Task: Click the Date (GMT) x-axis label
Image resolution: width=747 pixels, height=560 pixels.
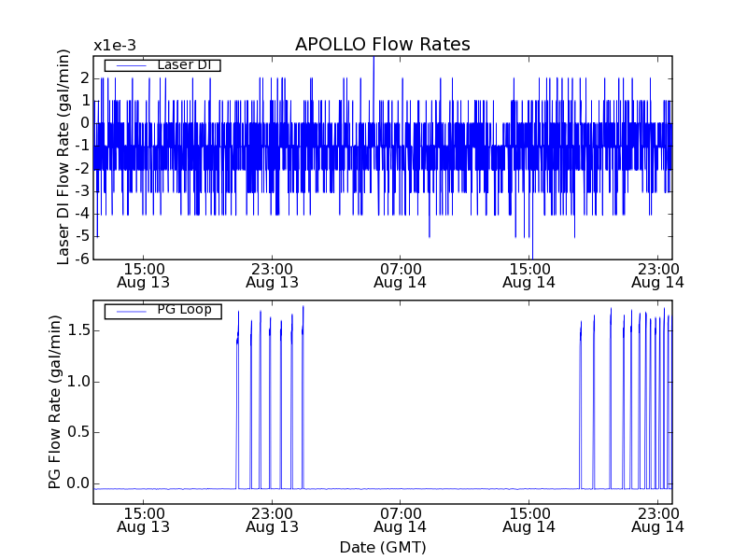Action: [x=382, y=546]
